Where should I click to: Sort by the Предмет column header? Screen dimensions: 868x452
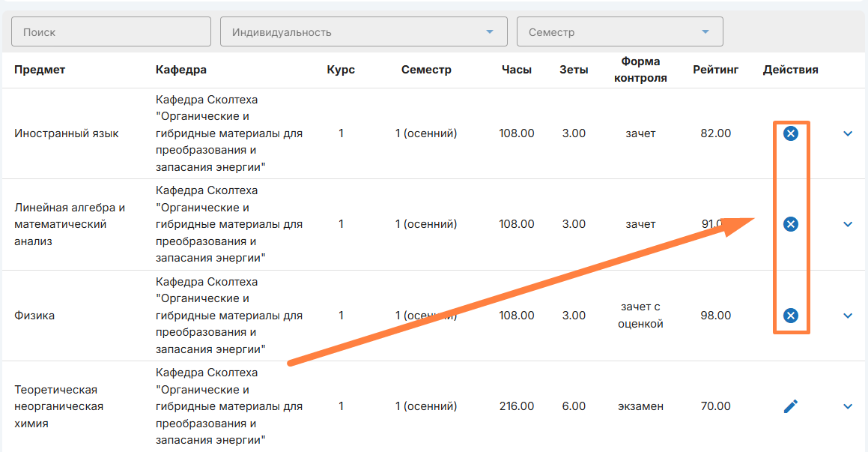point(40,70)
